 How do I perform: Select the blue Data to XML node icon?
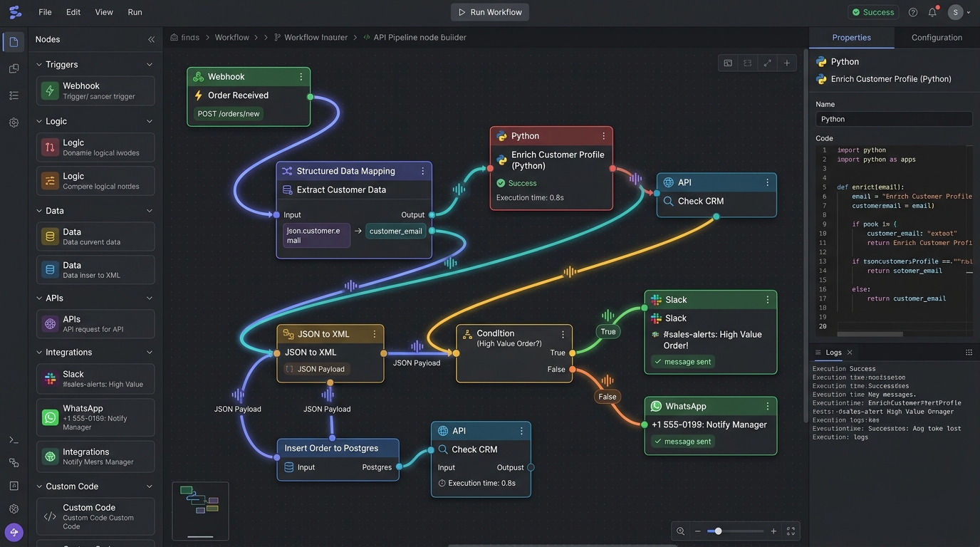tap(50, 270)
